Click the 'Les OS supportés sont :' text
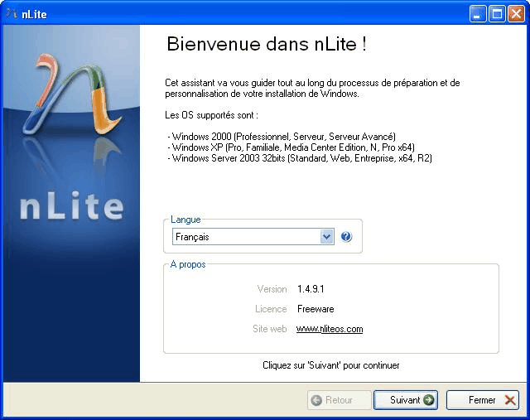This screenshot has height=420, width=530. point(212,115)
